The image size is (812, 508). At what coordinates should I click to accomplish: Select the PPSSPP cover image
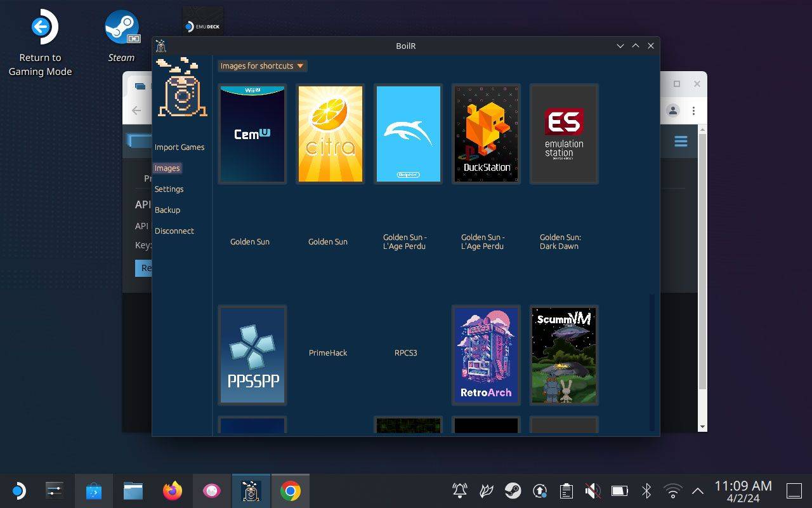point(252,356)
